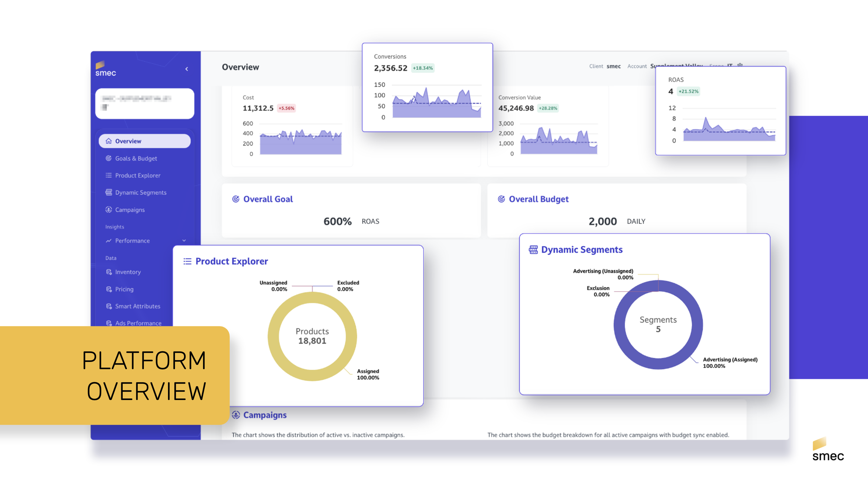Click the Conversions chart card

pos(427,88)
